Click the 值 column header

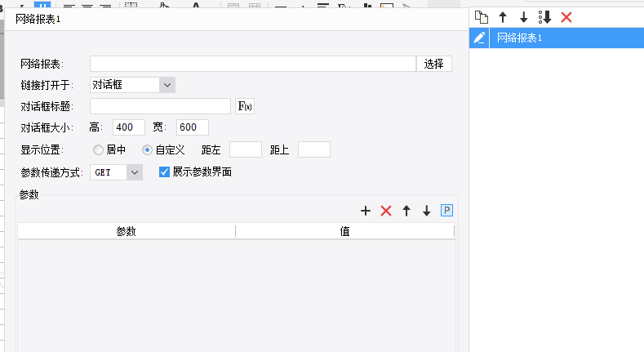pos(345,231)
